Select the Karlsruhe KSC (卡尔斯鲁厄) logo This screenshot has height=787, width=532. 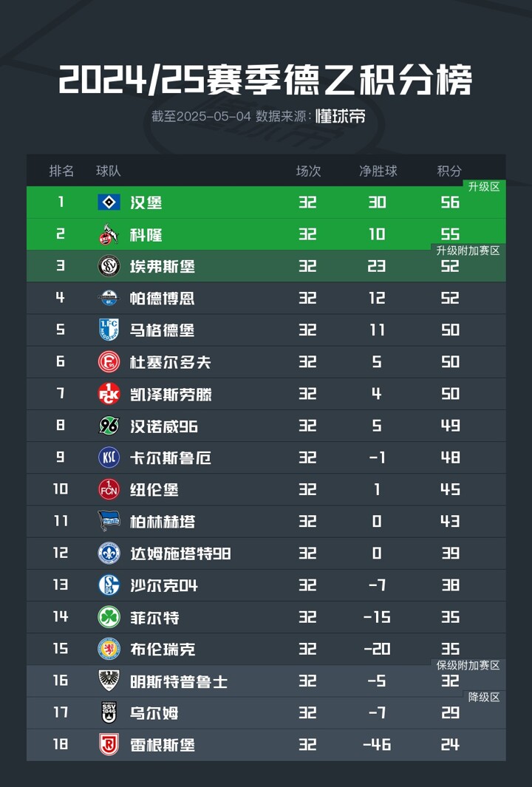coord(109,457)
